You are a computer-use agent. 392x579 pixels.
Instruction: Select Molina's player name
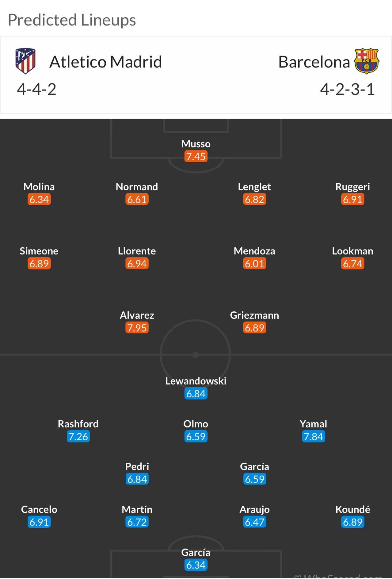point(39,187)
